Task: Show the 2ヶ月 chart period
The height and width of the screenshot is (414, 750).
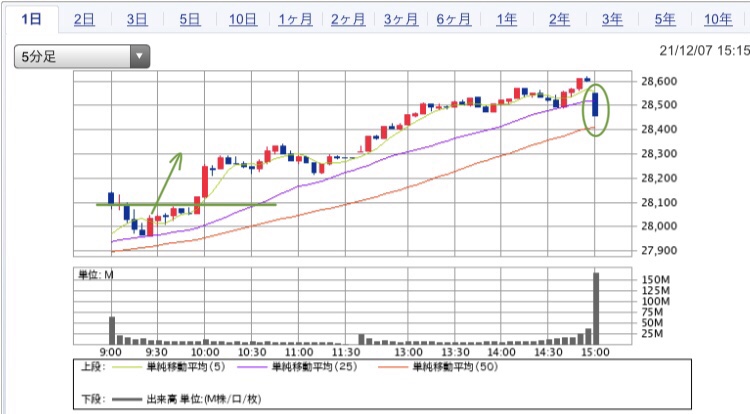Action: 348,20
